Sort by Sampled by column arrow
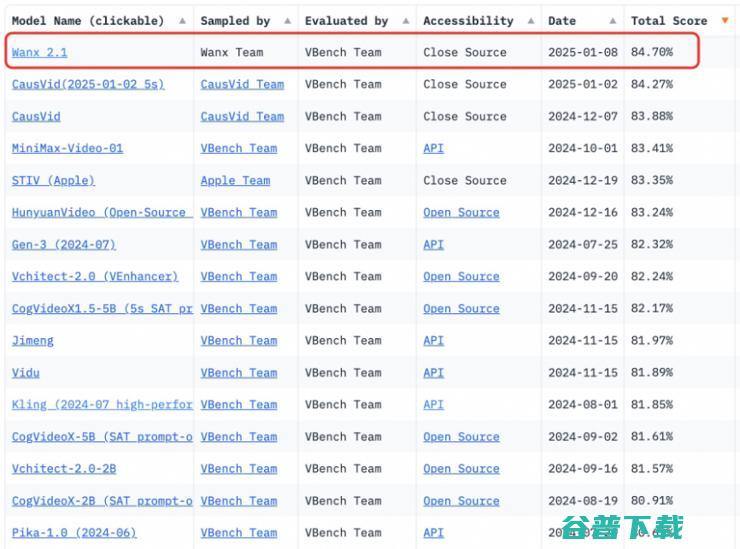740x549 pixels. 287,21
